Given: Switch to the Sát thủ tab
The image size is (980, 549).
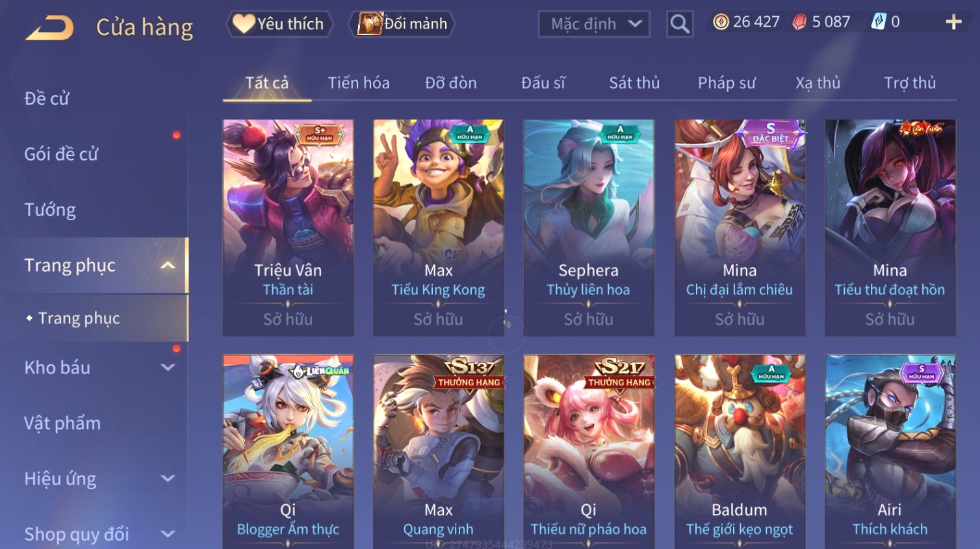Looking at the screenshot, I should [x=634, y=83].
